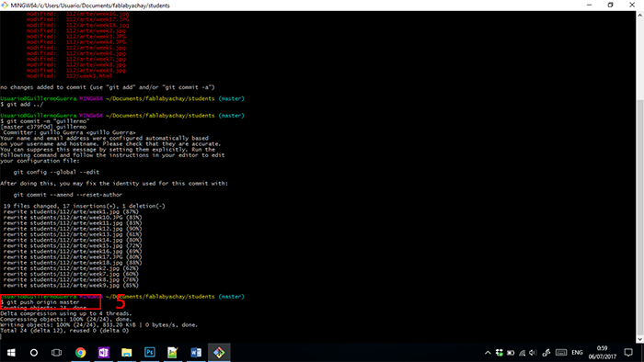Click the 'git push origin master' command

tap(43, 302)
